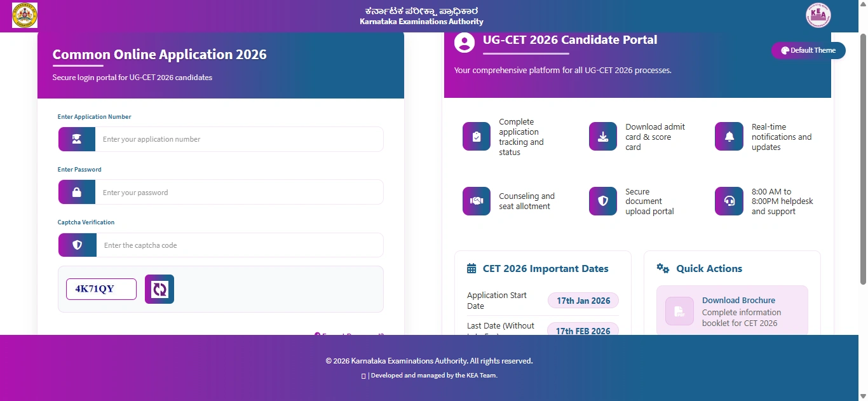The width and height of the screenshot is (868, 401).
Task: Refresh the captcha code
Action: click(159, 289)
